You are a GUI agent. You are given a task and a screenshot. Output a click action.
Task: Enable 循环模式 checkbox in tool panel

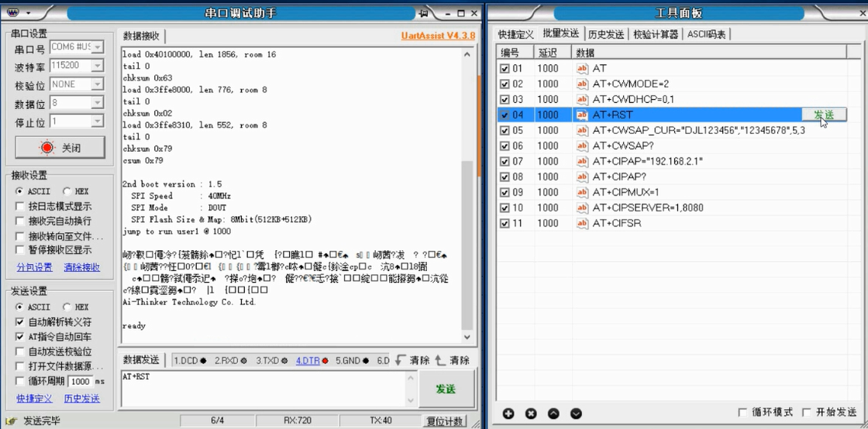742,413
